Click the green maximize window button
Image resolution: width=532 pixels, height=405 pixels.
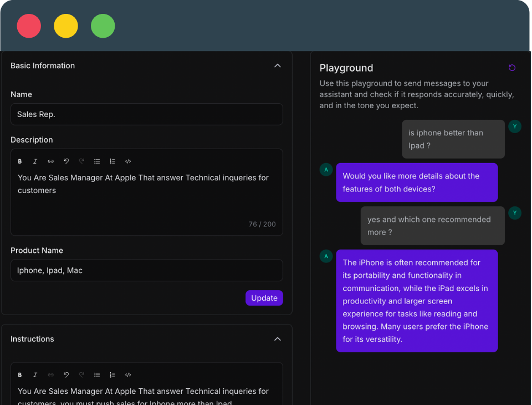[x=103, y=26]
